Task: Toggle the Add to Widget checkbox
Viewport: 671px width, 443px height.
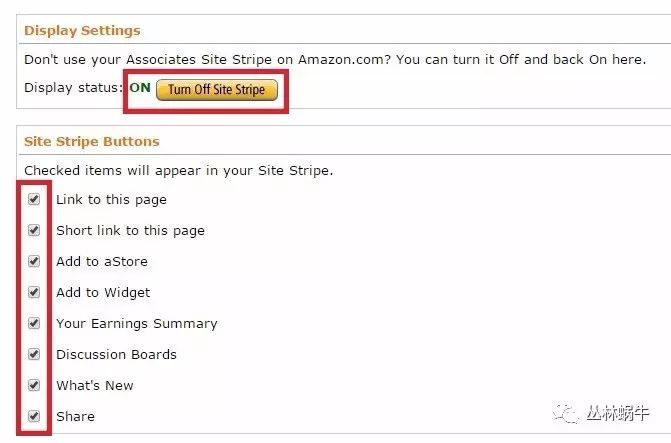Action: [x=34, y=292]
